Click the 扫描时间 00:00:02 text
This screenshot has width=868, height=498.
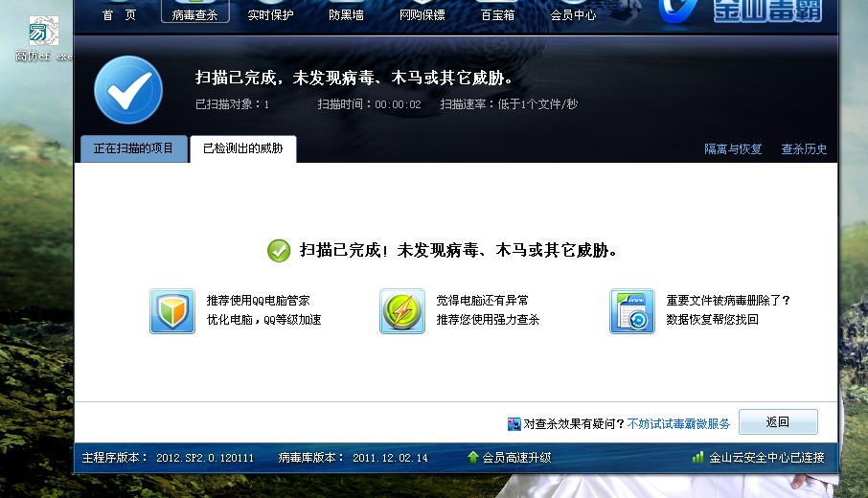369,104
